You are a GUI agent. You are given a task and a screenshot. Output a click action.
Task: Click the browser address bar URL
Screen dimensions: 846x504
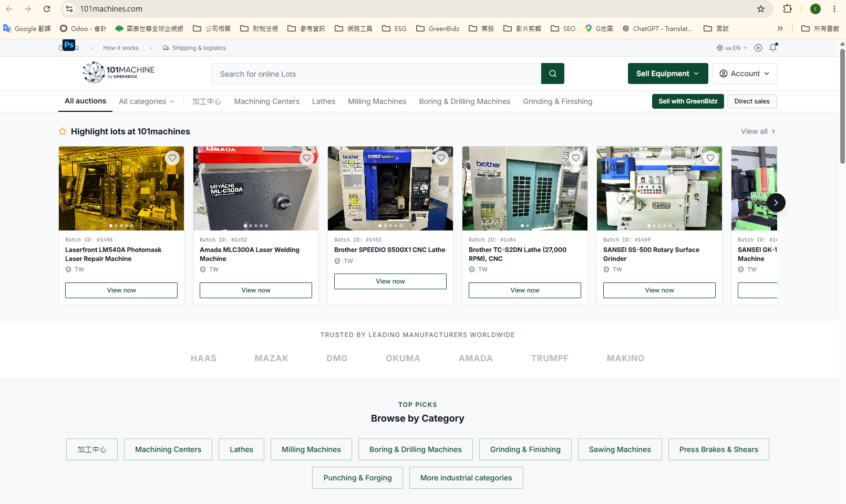[x=111, y=9]
